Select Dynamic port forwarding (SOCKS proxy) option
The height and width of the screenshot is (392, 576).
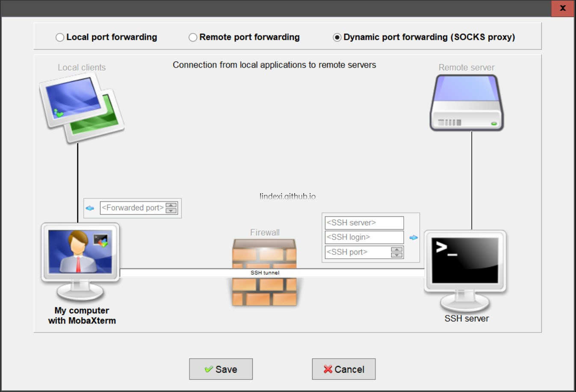point(337,37)
